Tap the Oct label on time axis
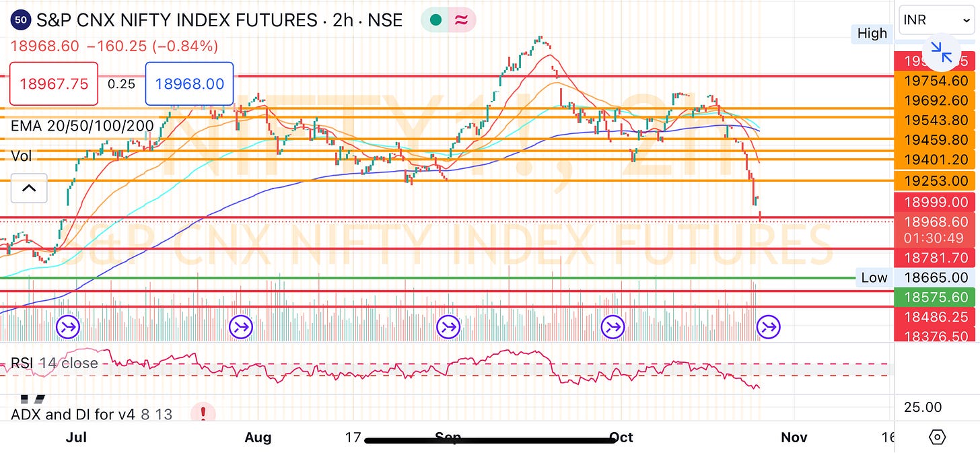The height and width of the screenshot is (453, 980). tap(621, 438)
